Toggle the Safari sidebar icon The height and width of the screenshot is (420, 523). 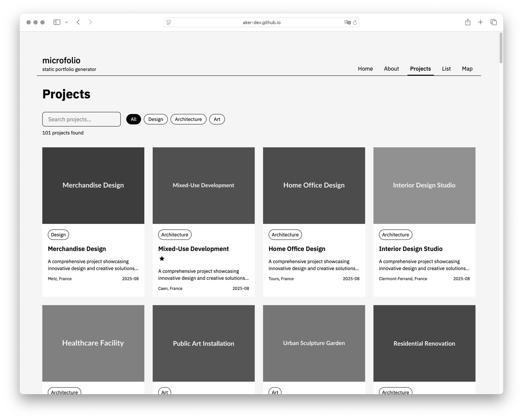coord(57,22)
